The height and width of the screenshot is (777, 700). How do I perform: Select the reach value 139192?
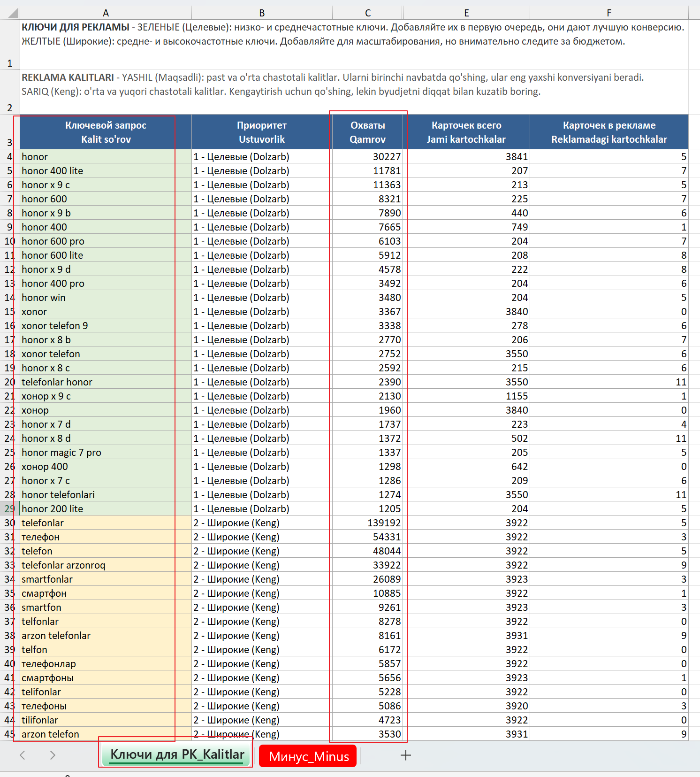(368, 523)
